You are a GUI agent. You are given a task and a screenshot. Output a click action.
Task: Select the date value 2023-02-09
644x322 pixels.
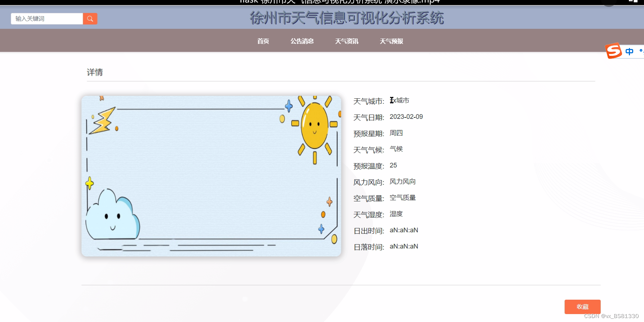(406, 117)
